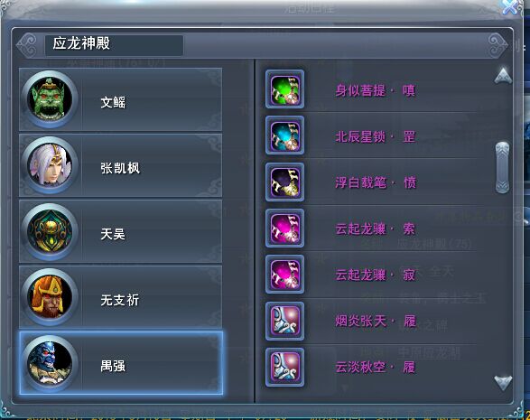Select the 张凯枫 boss entry
Screen dimensions: 530x420
coord(121,165)
